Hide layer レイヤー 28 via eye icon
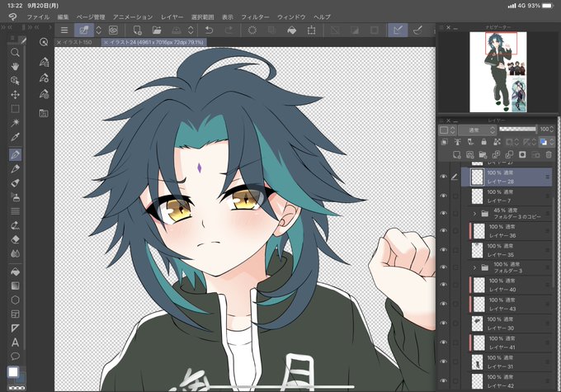 point(444,177)
